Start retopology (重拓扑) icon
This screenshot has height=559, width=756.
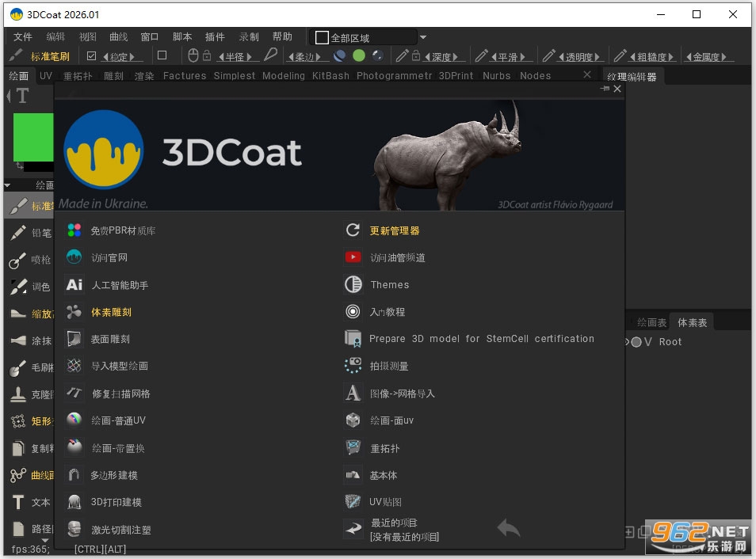(353, 447)
